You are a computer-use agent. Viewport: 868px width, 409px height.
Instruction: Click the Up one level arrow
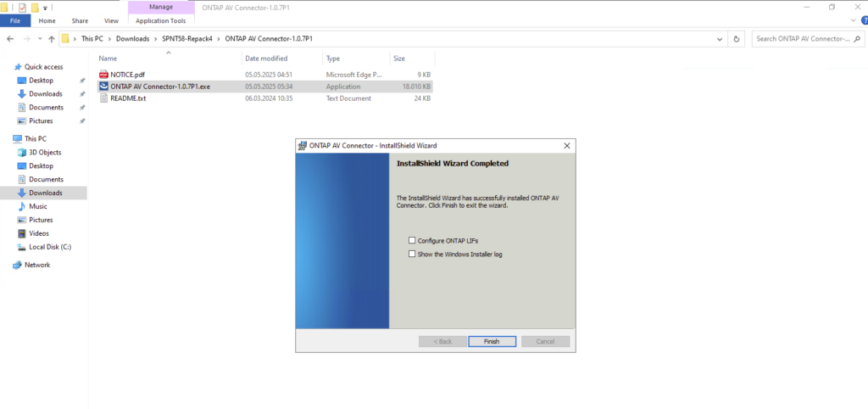tap(52, 39)
